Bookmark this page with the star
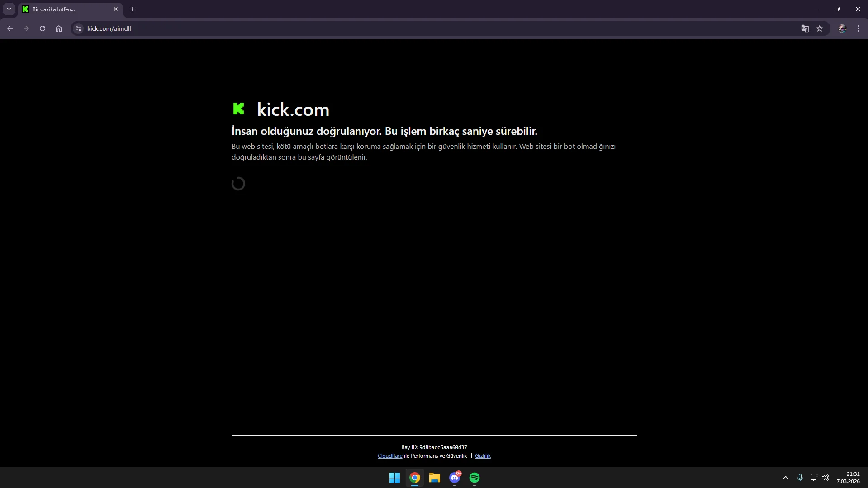 820,28
